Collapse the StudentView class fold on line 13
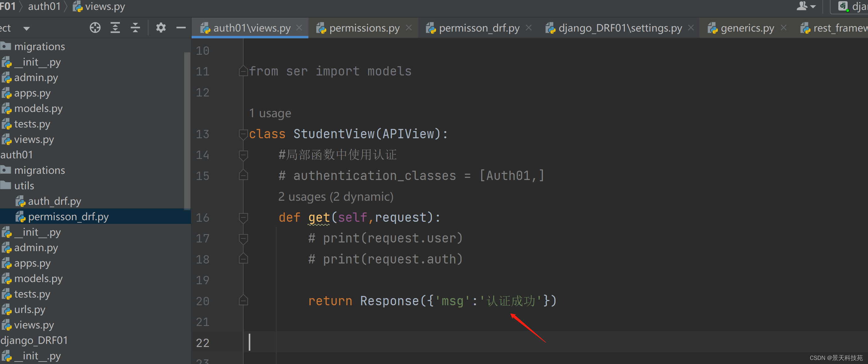The width and height of the screenshot is (868, 364). click(x=243, y=134)
